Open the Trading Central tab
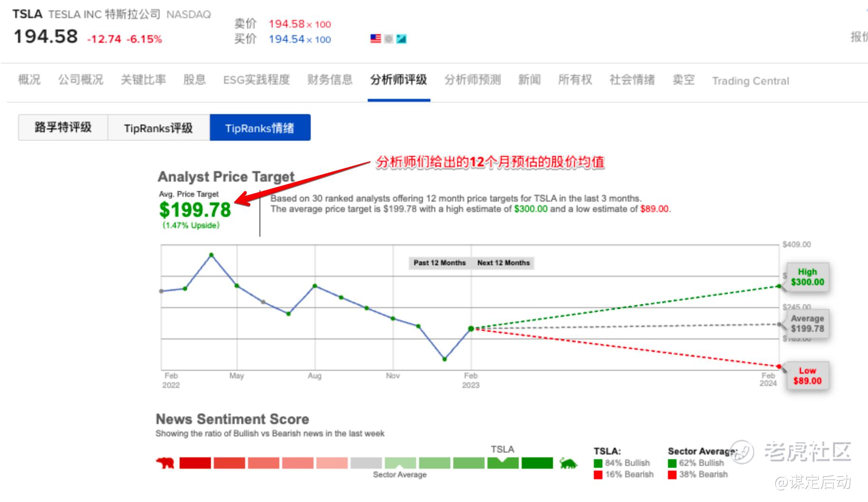Screen dimensions: 868x502 pyautogui.click(x=751, y=81)
